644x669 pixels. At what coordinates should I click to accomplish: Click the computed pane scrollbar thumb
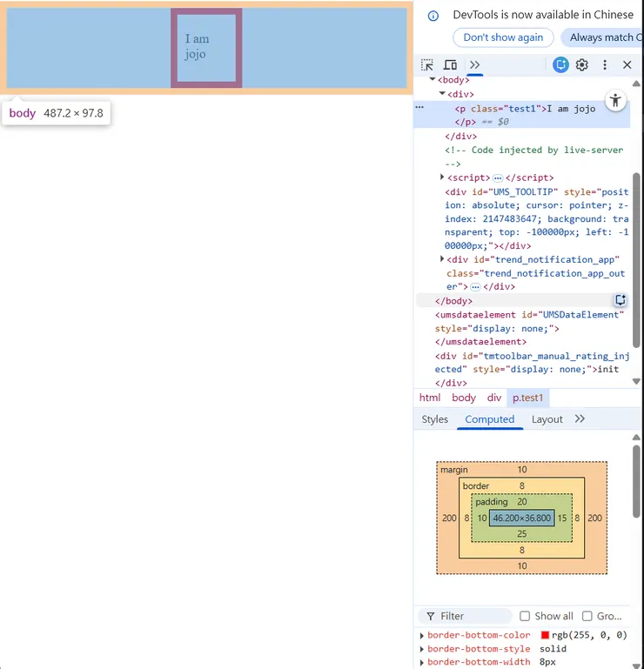[x=636, y=481]
